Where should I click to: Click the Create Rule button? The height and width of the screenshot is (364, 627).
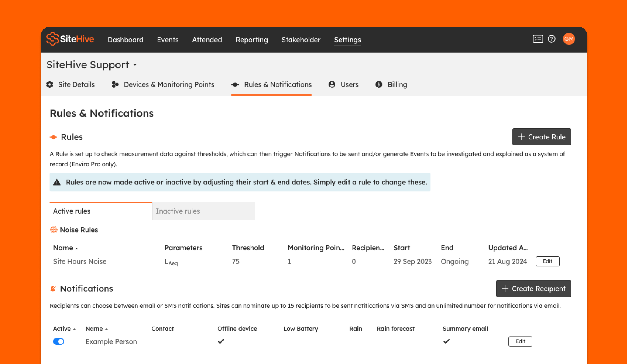pyautogui.click(x=541, y=137)
